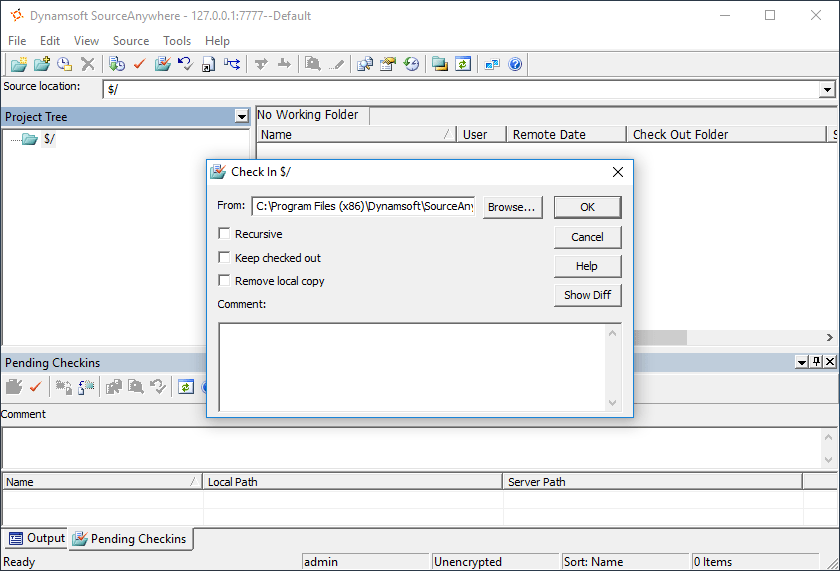This screenshot has width=840, height=571.
Task: Expand the Project Tree panel dropdown arrow
Action: pos(242,116)
